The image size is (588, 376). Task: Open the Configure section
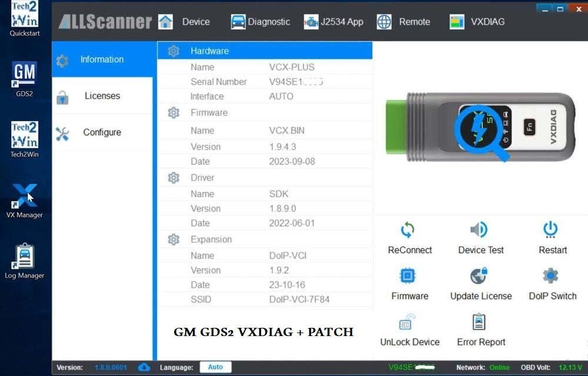click(102, 132)
